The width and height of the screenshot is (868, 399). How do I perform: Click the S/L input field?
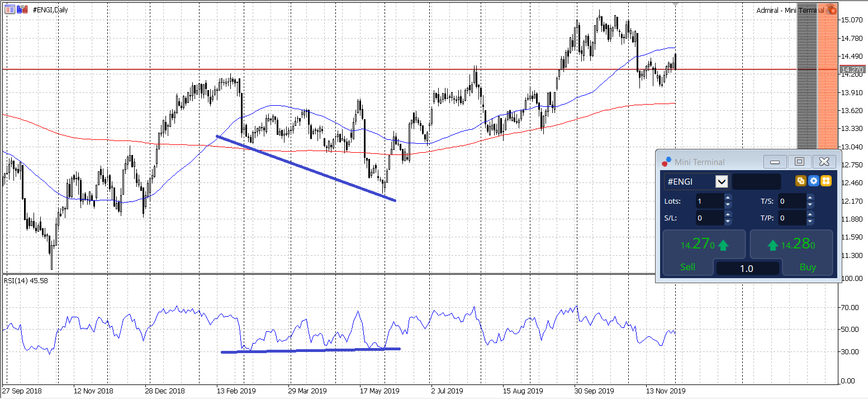(x=709, y=218)
